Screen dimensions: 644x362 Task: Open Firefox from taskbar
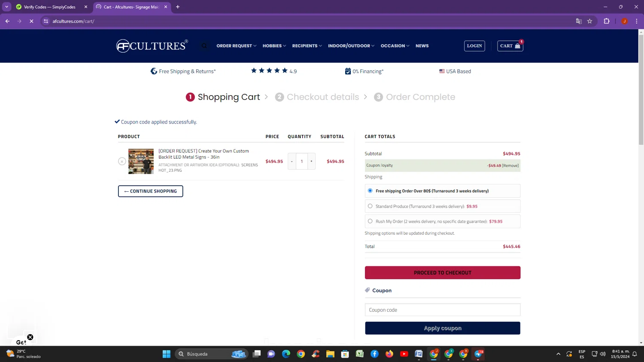(x=389, y=354)
